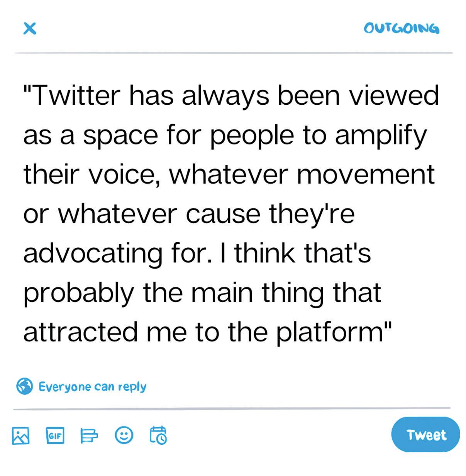Add a poll to the tweet

pyautogui.click(x=89, y=435)
